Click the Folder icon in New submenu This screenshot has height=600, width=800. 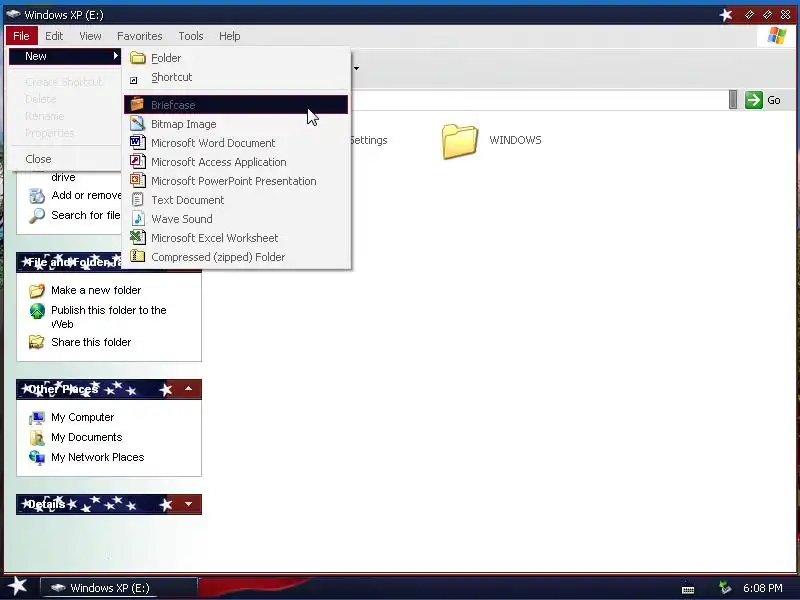[138, 58]
